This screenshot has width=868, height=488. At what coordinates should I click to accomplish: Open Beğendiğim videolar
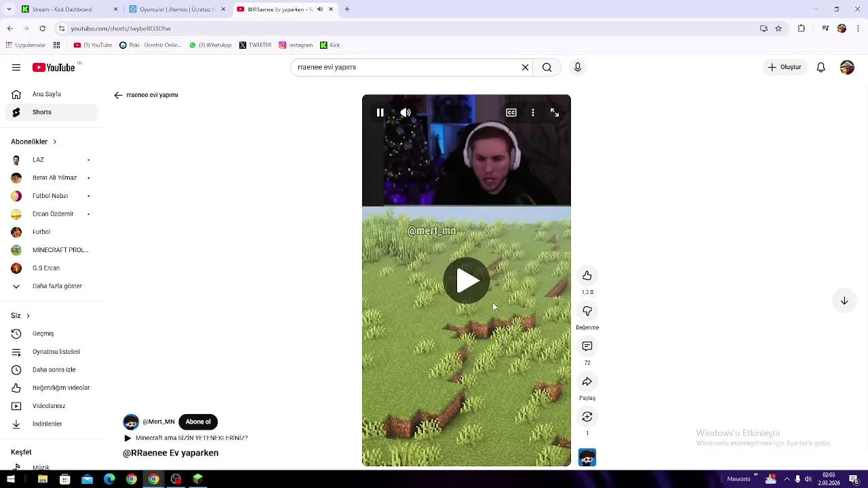click(52, 388)
